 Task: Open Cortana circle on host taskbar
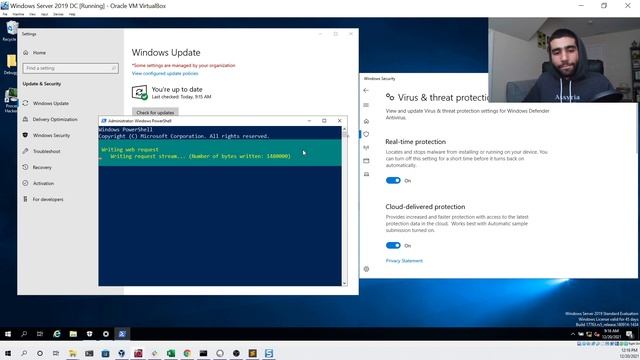pyautogui.click(x=40, y=353)
